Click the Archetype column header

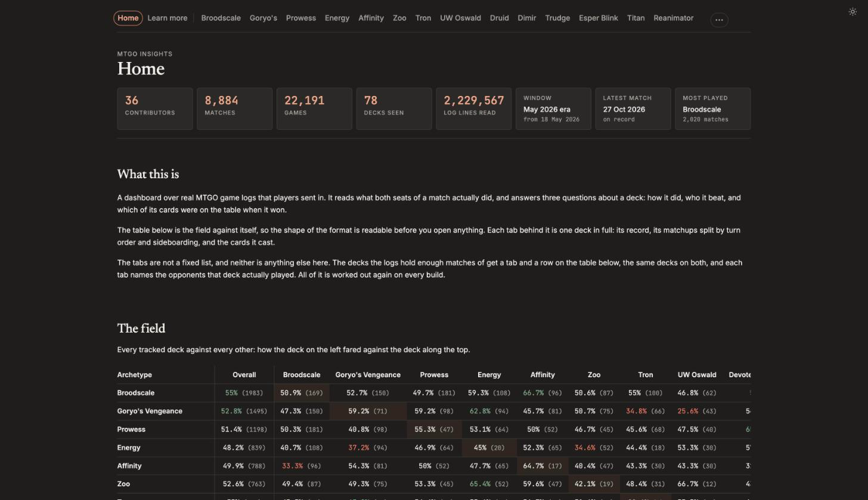click(166, 375)
